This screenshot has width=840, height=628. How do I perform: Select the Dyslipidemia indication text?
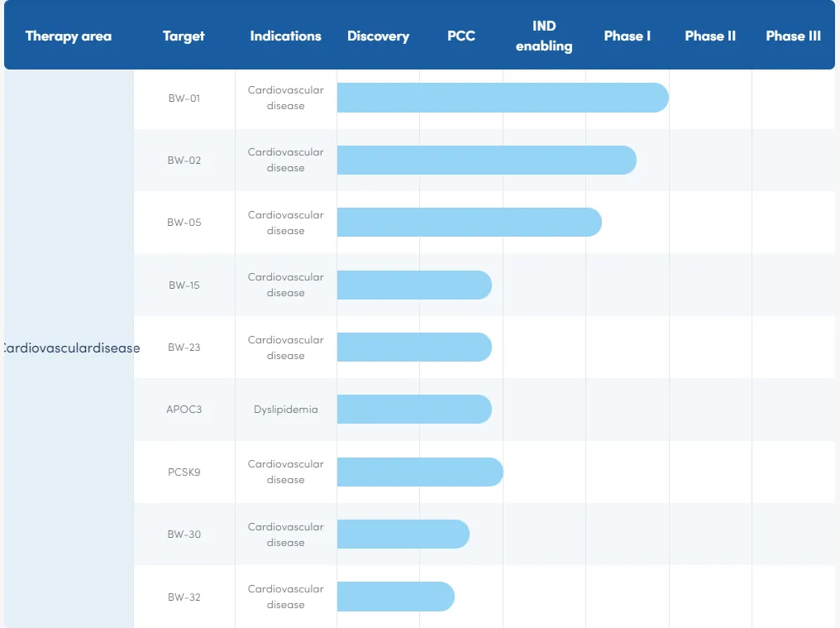pos(285,410)
